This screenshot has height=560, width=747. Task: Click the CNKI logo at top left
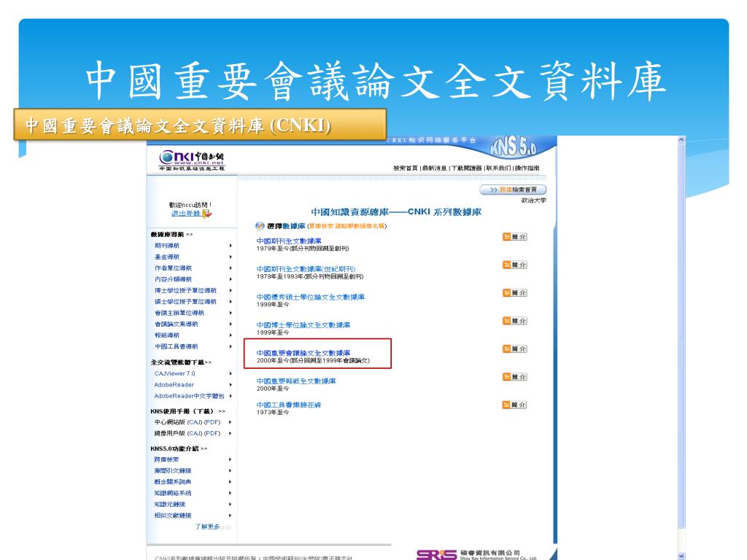coord(192,160)
